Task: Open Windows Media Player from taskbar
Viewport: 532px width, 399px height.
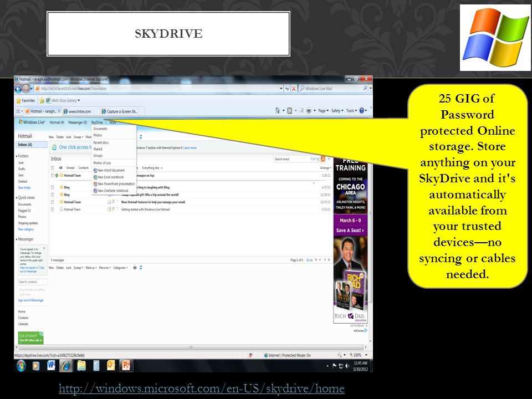Action: [35, 366]
